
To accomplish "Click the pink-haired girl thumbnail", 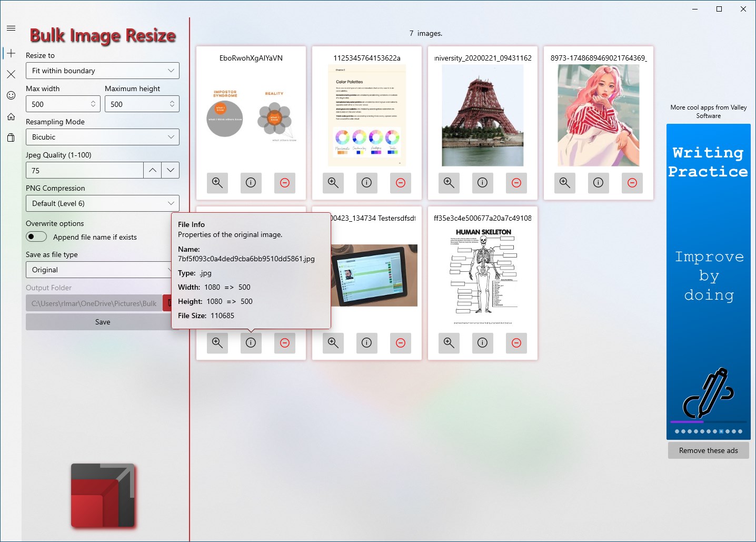I will [x=599, y=116].
